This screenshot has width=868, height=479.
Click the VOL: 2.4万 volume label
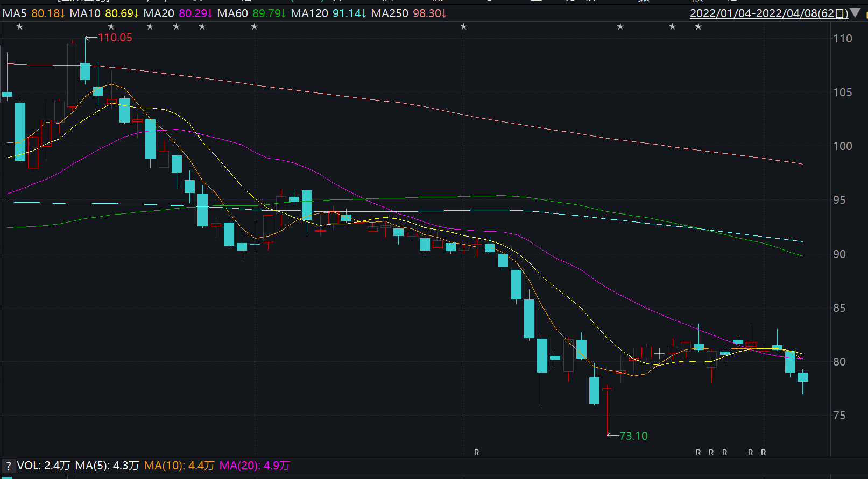[x=44, y=466]
